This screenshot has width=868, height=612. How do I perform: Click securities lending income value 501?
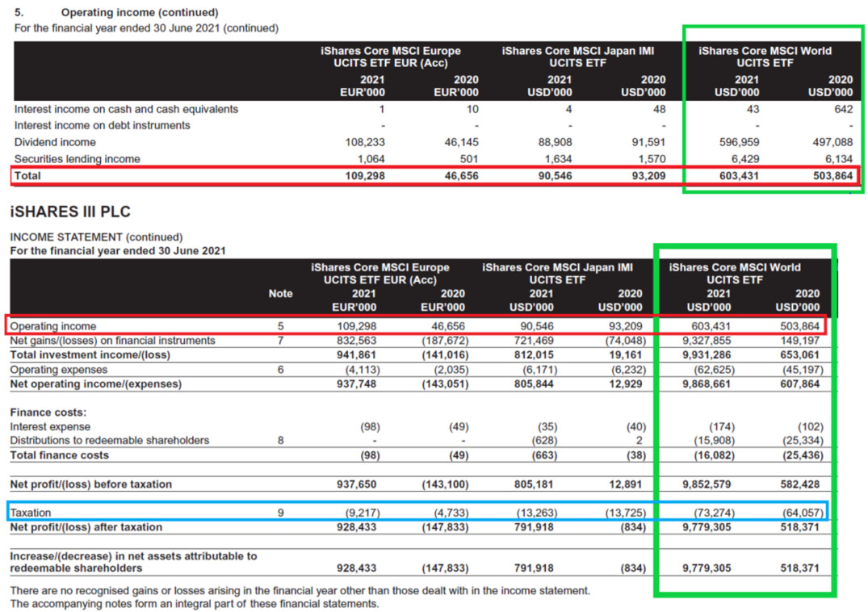[469, 159]
